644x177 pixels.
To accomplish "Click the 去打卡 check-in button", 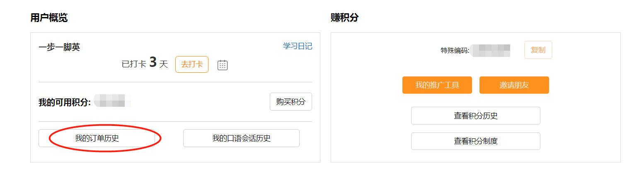I will (192, 64).
